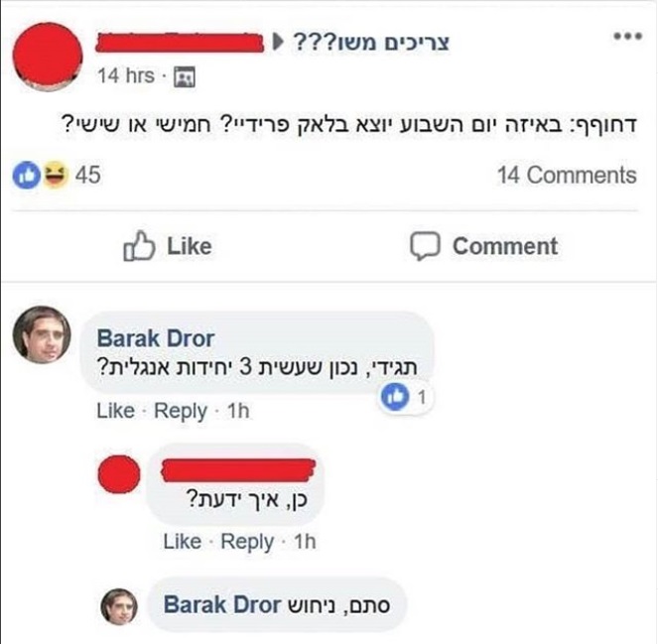
Task: Click the Barak Dror name in first comment
Action: click(156, 338)
